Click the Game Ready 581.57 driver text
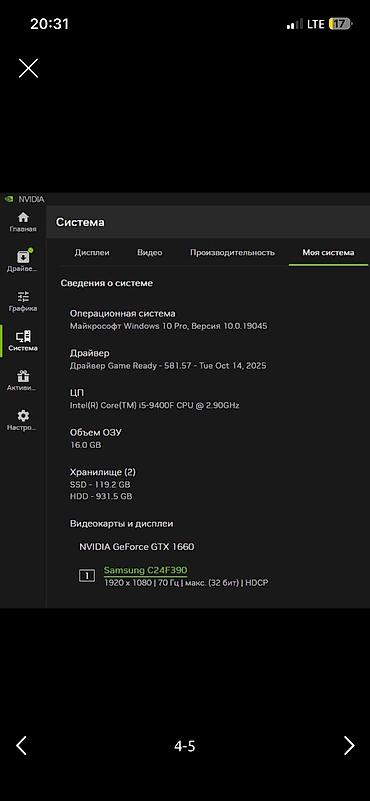This screenshot has height=801, width=370. coord(168,366)
